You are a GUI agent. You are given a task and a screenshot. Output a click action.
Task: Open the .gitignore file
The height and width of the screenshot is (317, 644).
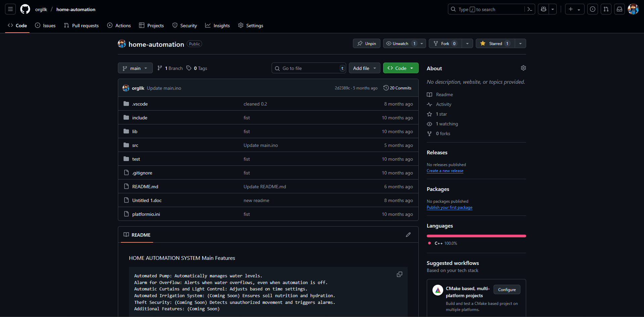click(x=142, y=173)
